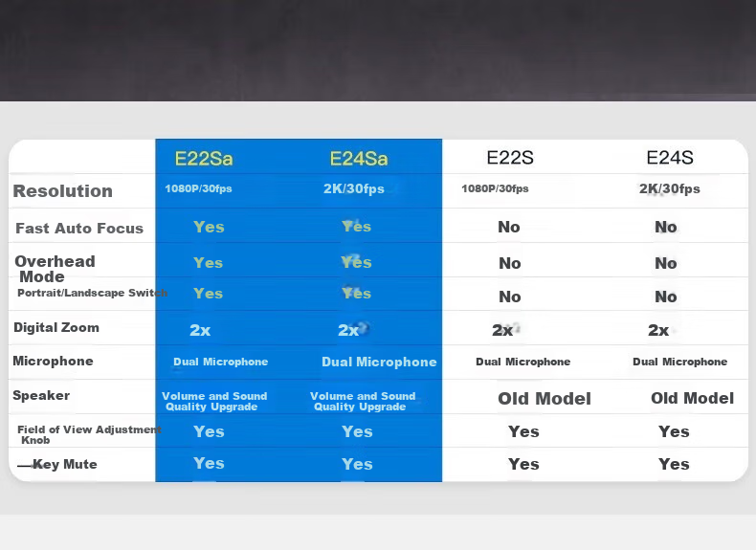Screen dimensions: 756x550
Task: Click Dual Microphone under E24S
Action: [679, 362]
